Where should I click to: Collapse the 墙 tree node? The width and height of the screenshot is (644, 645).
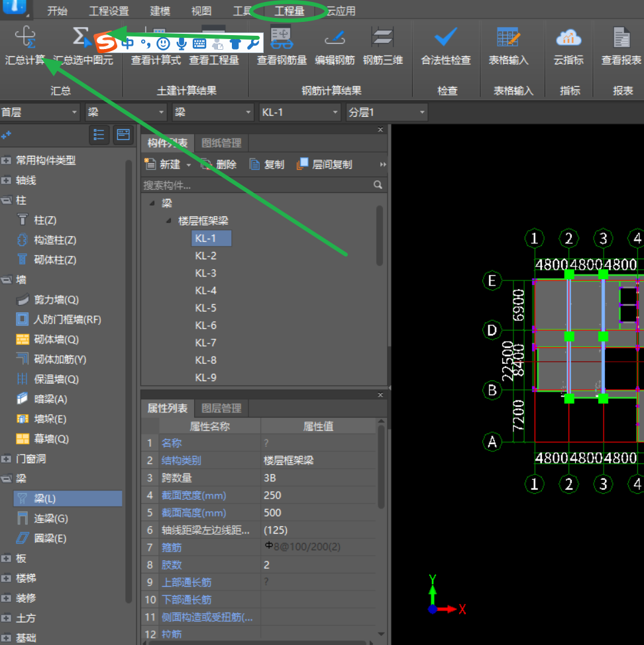pyautogui.click(x=6, y=279)
